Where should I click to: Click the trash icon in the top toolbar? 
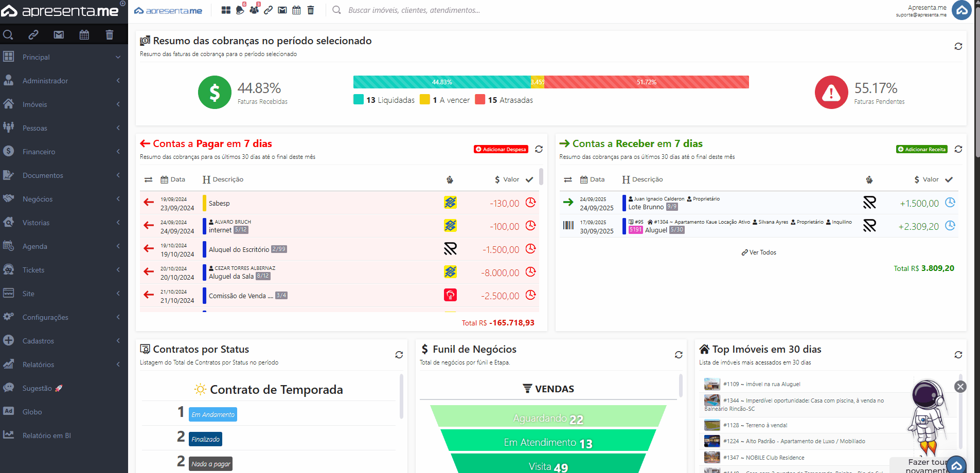[310, 10]
